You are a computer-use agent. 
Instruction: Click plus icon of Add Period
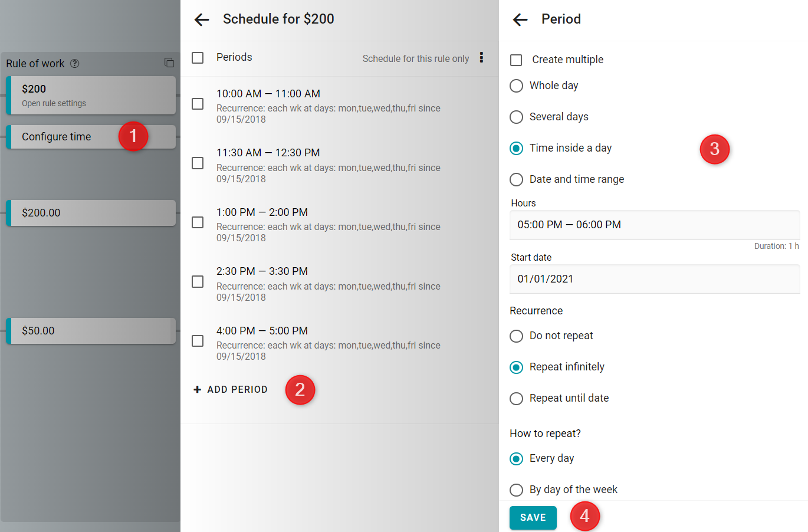pyautogui.click(x=198, y=389)
